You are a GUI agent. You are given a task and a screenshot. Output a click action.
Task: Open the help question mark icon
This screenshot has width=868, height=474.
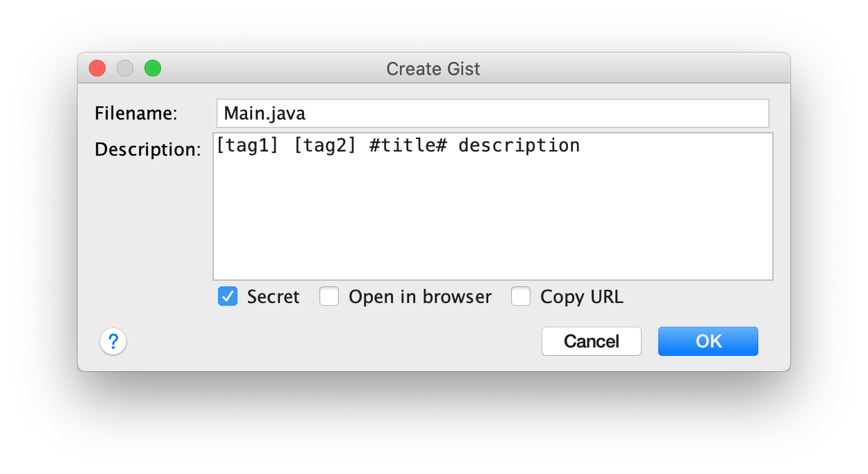click(113, 341)
